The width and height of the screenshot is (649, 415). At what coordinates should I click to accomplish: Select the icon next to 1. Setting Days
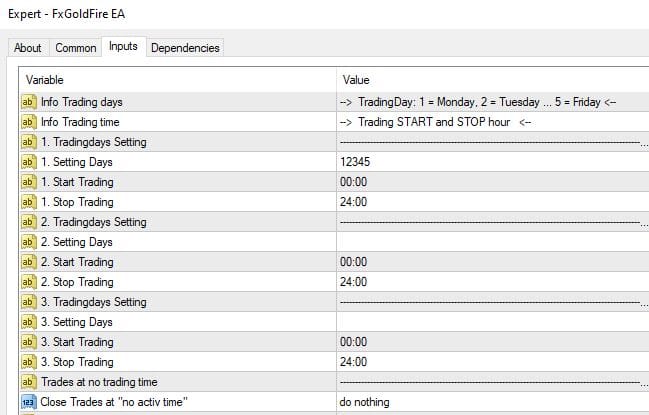pos(28,161)
